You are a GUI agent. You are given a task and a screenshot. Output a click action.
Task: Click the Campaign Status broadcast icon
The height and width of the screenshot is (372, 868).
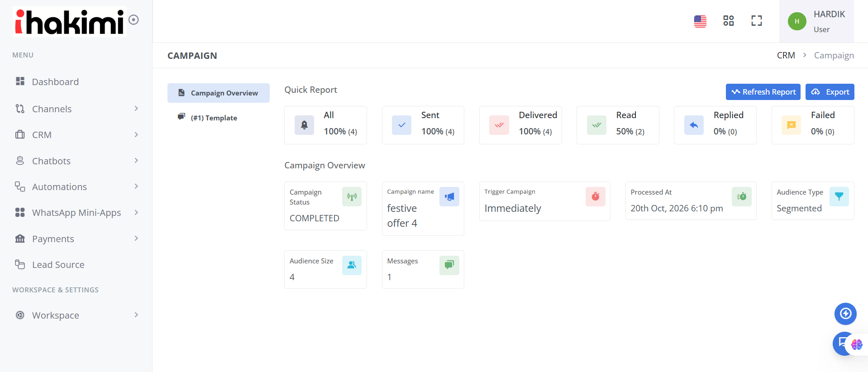pos(352,197)
